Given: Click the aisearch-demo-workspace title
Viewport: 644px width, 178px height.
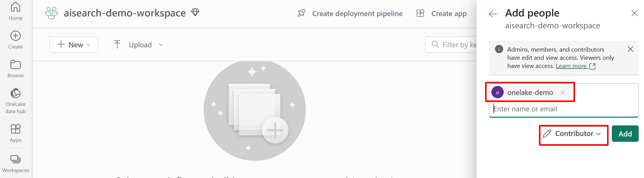Looking at the screenshot, I should click(x=125, y=13).
